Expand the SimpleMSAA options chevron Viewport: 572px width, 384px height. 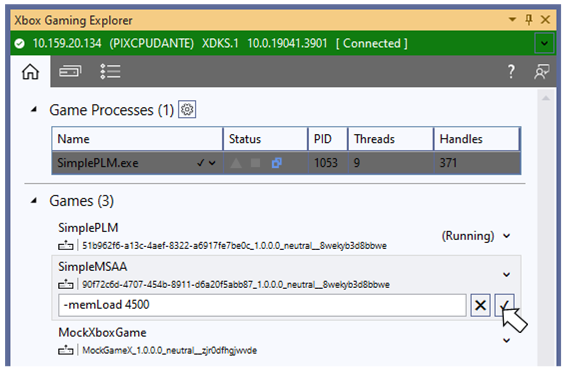coord(507,275)
